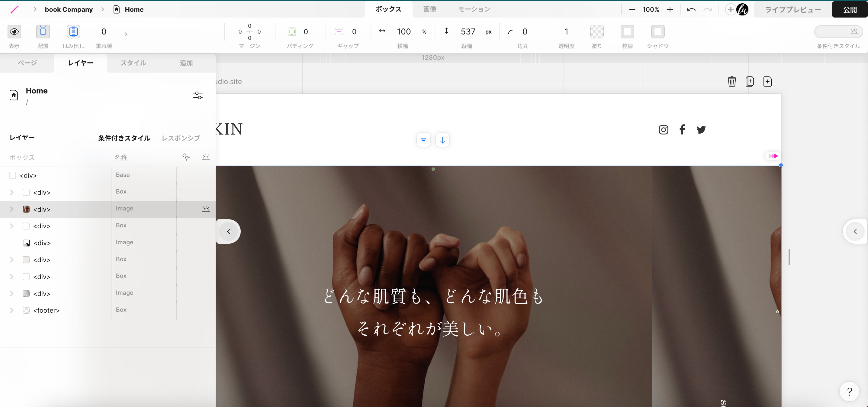The height and width of the screenshot is (407, 868).
Task: Click the sunrise column header icon
Action: pos(206,157)
